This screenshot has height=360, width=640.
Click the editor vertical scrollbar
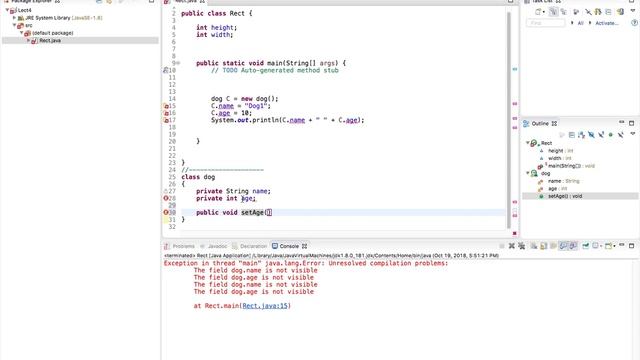click(509, 120)
